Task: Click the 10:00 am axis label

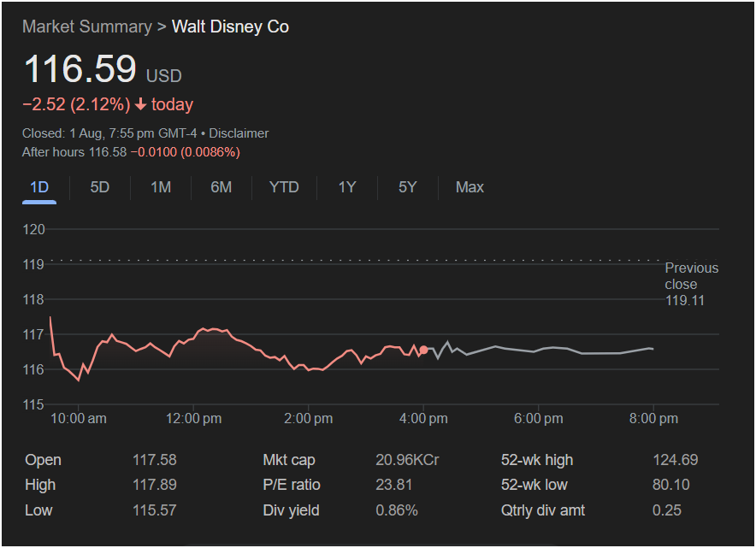Action: click(79, 418)
